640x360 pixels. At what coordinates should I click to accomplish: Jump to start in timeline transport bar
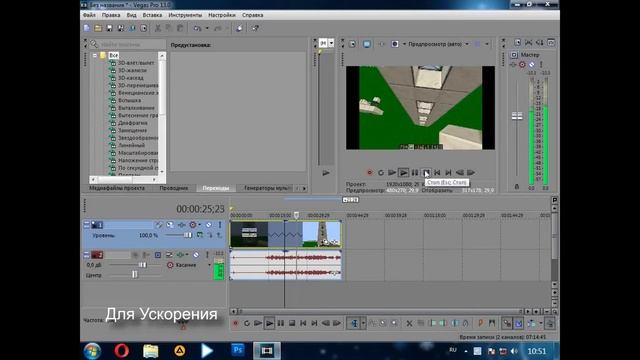[x=303, y=323]
